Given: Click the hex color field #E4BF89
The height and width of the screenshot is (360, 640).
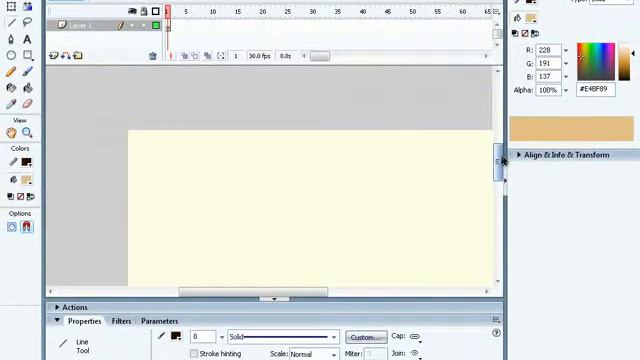Looking at the screenshot, I should [596, 89].
